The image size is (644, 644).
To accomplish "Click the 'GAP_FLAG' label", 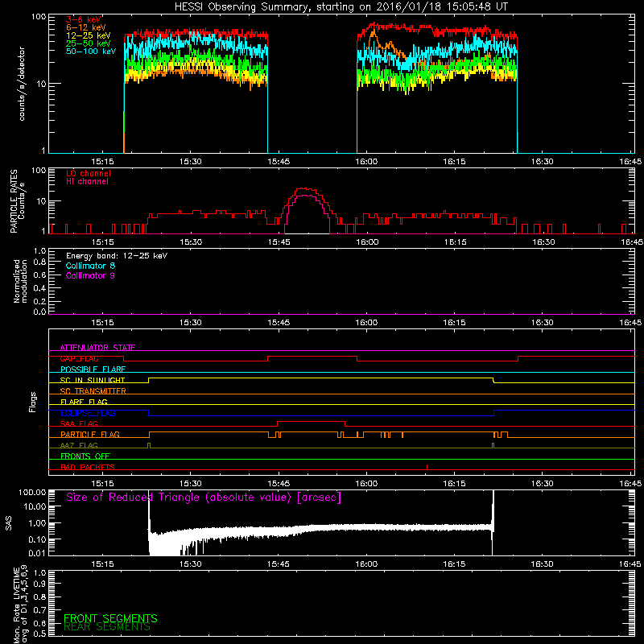I will [79, 358].
